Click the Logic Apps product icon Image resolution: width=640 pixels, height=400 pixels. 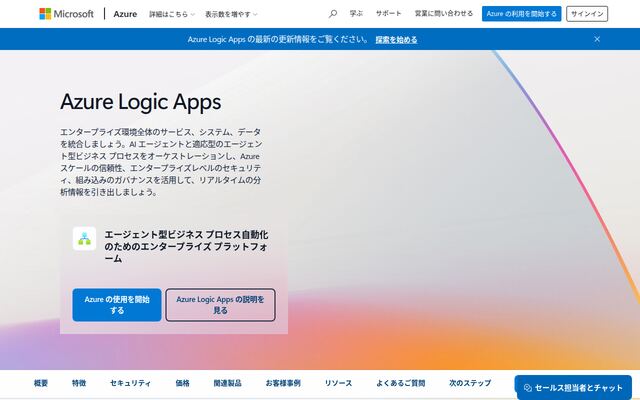84,238
